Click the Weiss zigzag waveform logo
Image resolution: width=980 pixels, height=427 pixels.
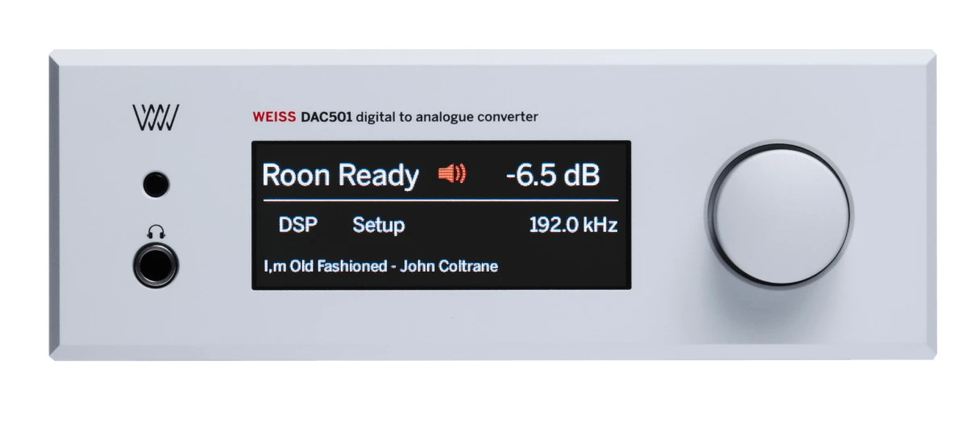click(156, 118)
